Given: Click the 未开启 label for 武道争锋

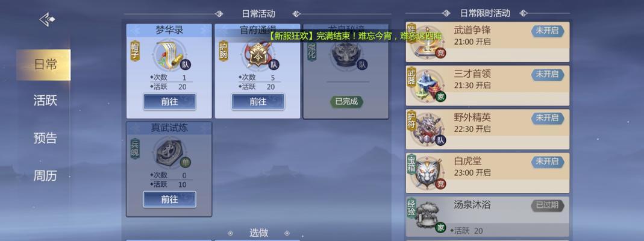Looking at the screenshot, I should pyautogui.click(x=548, y=31).
